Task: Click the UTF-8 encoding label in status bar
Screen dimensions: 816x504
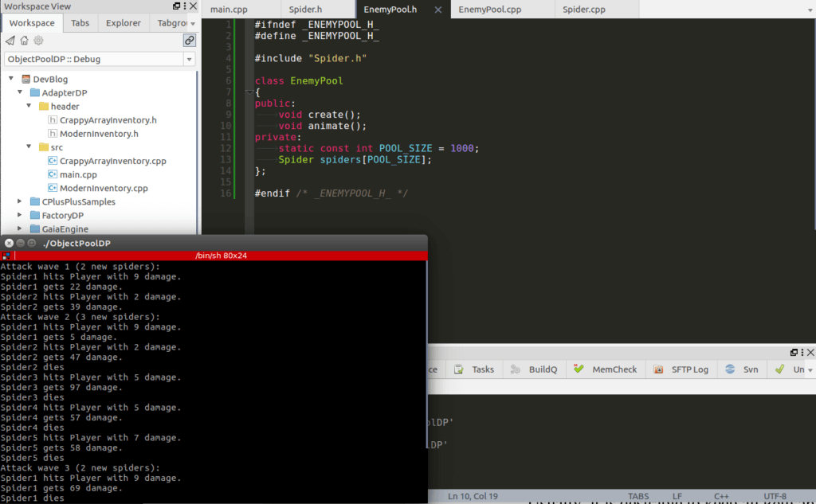Action: (x=774, y=496)
